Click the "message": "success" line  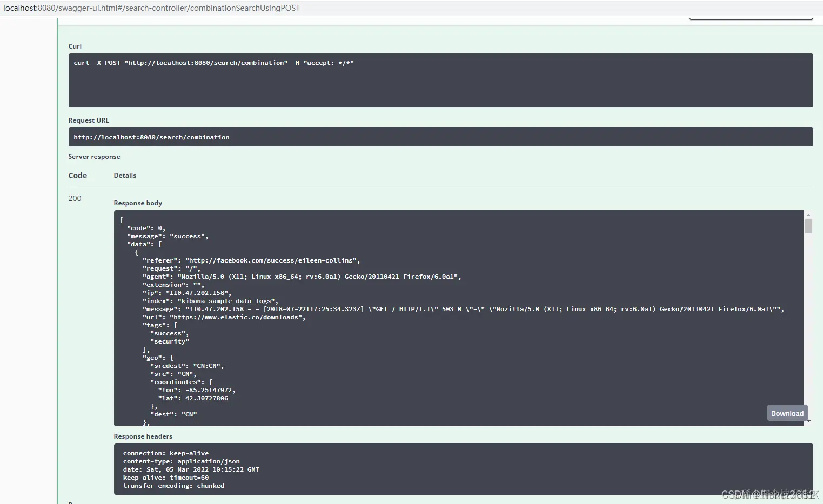[168, 236]
